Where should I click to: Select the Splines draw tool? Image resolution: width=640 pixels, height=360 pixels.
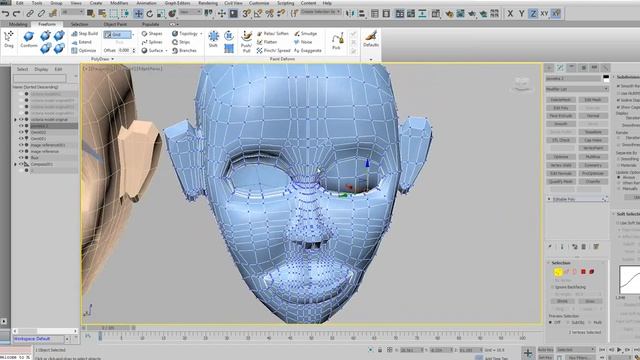[x=152, y=42]
